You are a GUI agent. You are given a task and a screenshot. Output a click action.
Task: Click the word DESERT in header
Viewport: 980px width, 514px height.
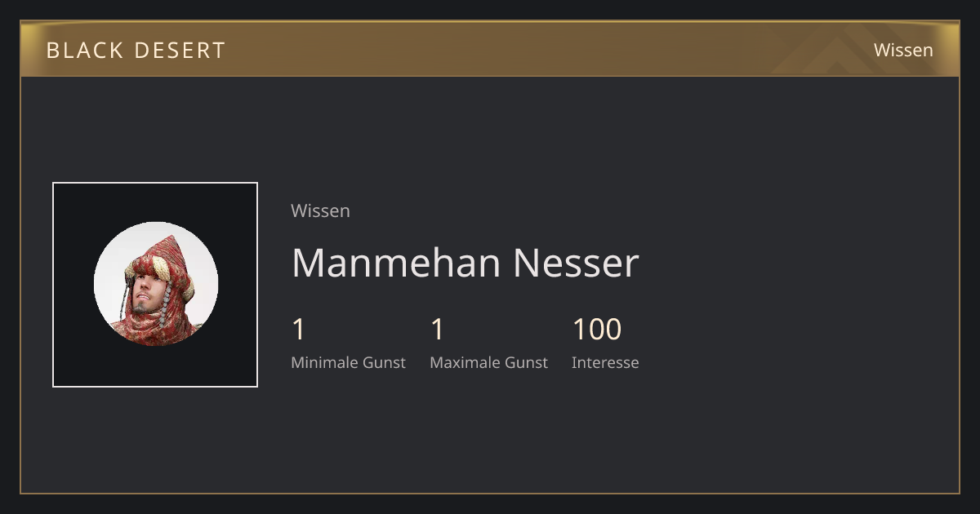180,50
